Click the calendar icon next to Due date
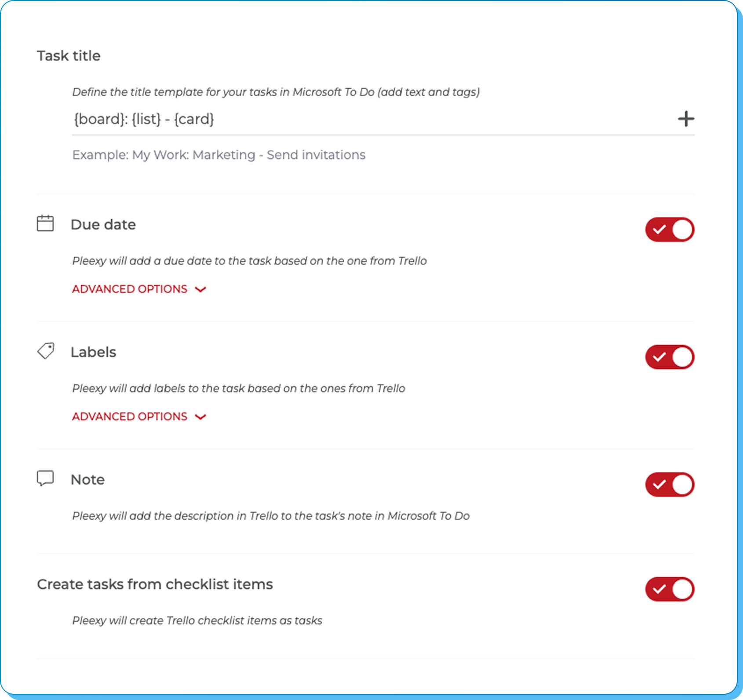Viewport: 743px width, 700px height. pyautogui.click(x=45, y=223)
